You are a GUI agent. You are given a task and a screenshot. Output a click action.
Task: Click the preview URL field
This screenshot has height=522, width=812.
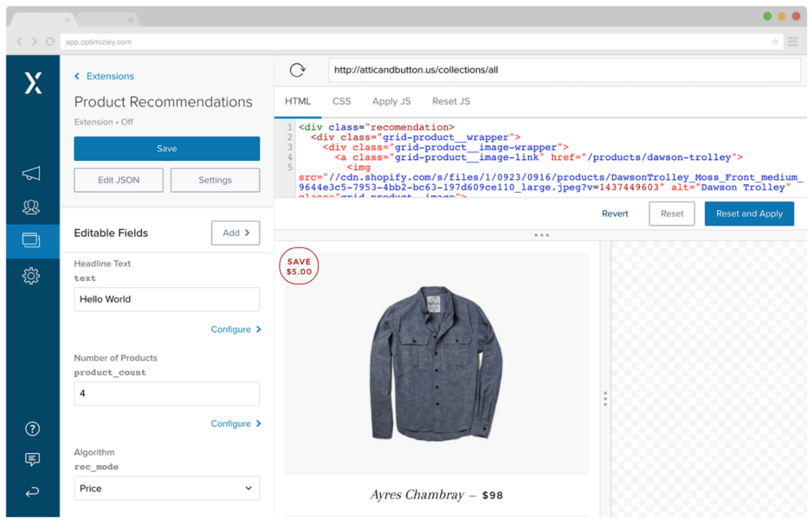(565, 70)
